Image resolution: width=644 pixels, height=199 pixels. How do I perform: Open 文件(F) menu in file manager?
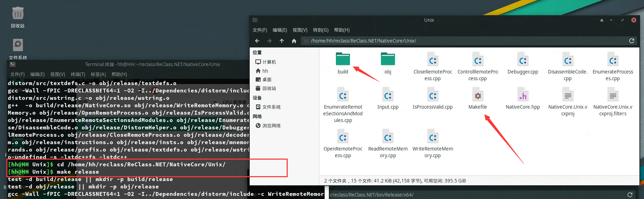pos(260,30)
